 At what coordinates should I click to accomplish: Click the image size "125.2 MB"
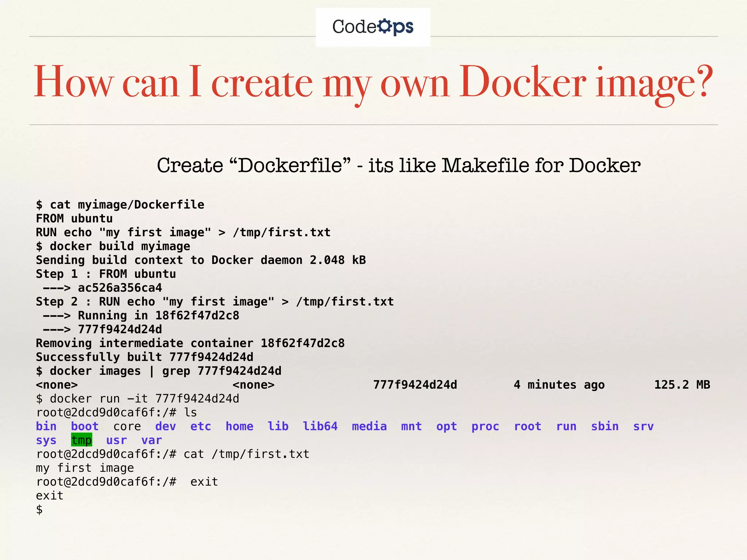[x=682, y=385]
